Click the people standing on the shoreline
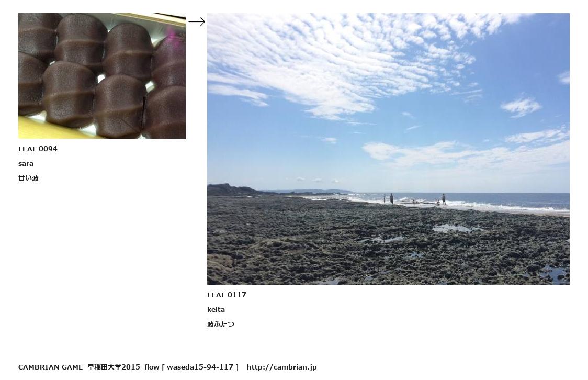This screenshot has width=588, height=380. click(414, 199)
